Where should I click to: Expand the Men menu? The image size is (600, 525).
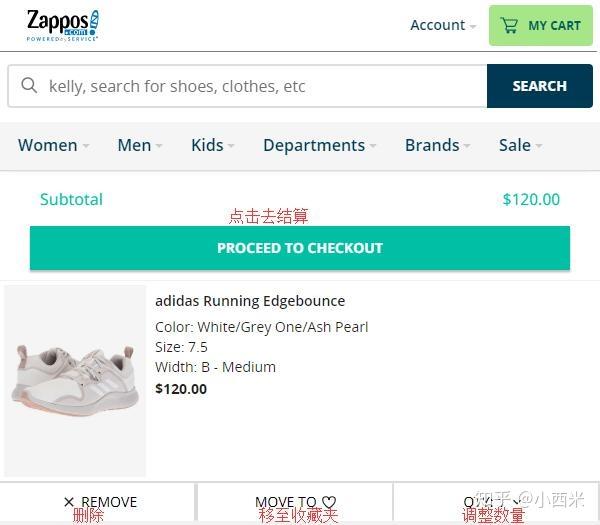click(x=139, y=145)
